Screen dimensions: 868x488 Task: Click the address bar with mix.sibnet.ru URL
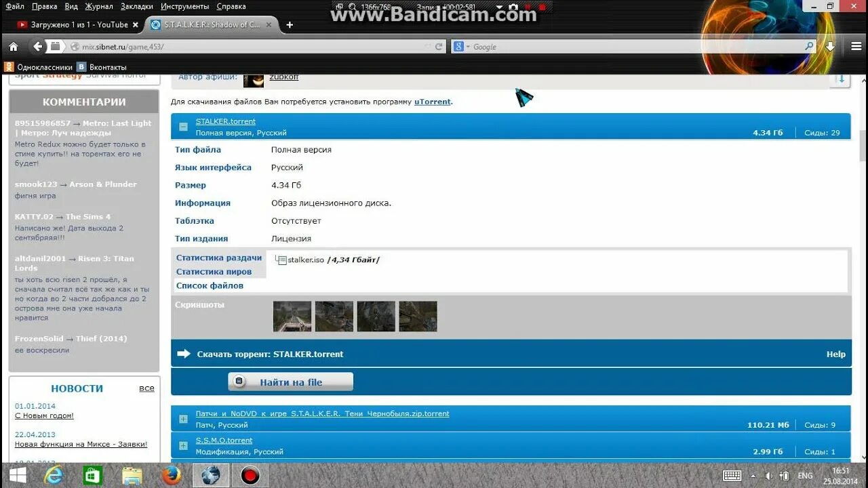pyautogui.click(x=254, y=47)
